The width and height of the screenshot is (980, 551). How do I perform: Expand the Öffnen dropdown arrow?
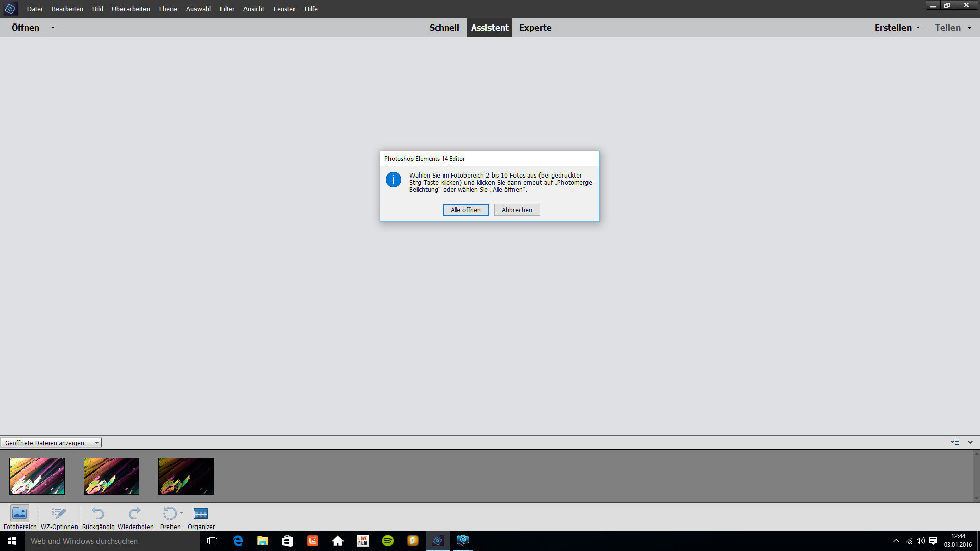pos(53,28)
